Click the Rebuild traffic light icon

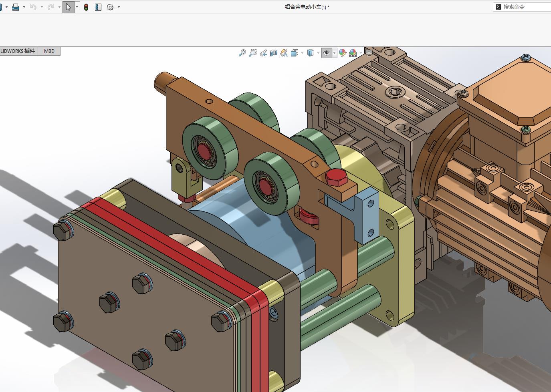[86, 7]
